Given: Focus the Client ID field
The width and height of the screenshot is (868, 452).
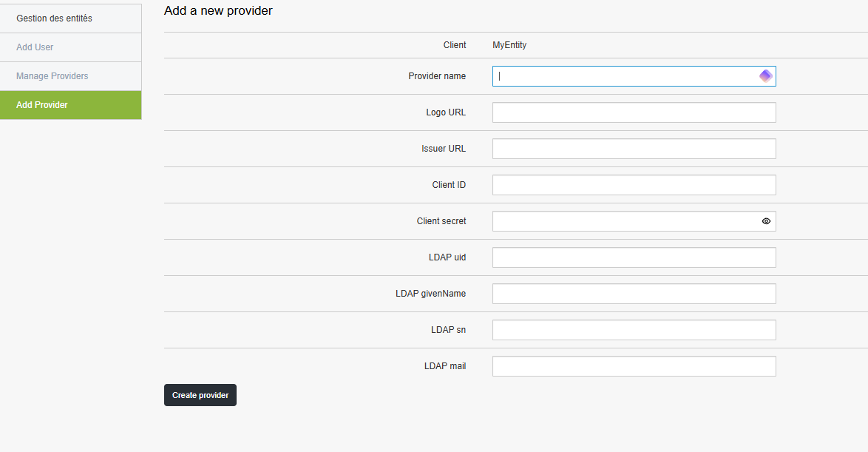Looking at the screenshot, I should (x=634, y=185).
